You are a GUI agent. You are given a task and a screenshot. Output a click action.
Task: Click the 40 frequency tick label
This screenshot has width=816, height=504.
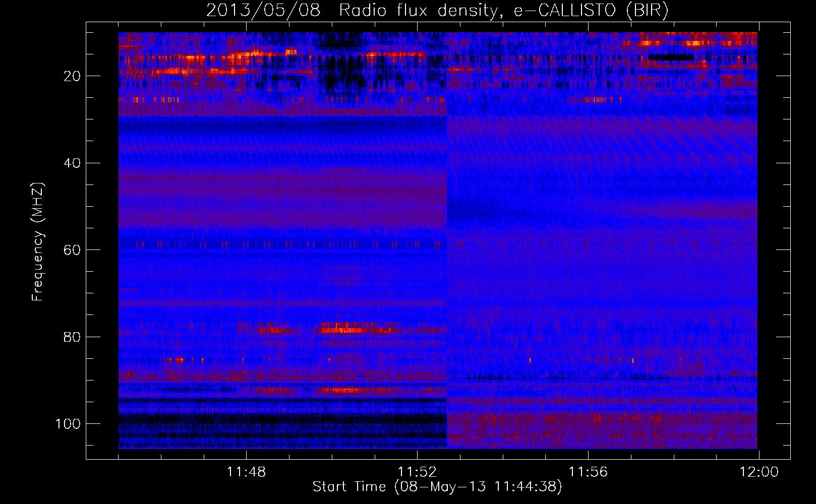pyautogui.click(x=72, y=163)
